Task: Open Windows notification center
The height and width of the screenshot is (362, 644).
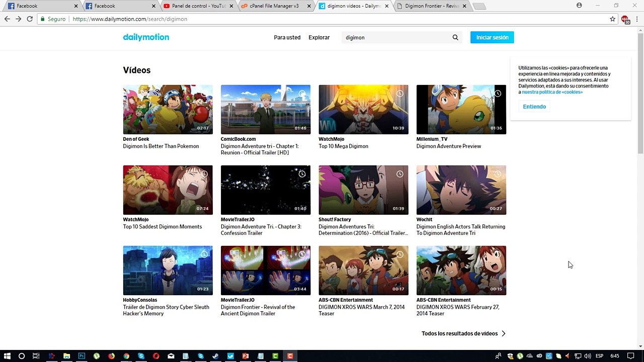Action: (630, 356)
